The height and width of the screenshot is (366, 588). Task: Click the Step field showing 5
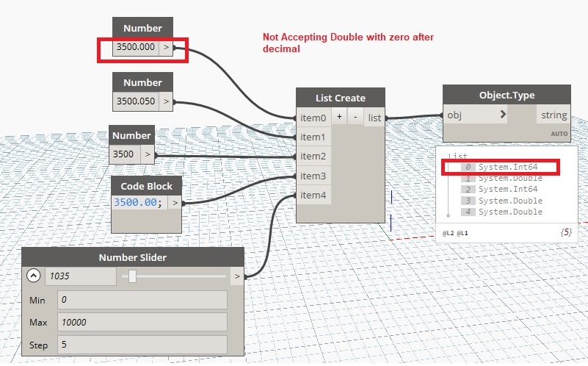[x=142, y=345]
